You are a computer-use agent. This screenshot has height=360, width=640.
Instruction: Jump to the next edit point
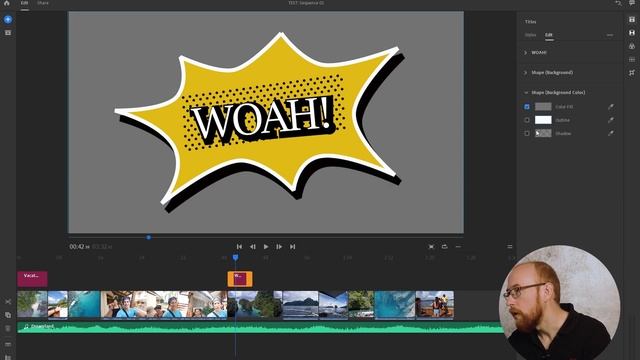point(293,247)
